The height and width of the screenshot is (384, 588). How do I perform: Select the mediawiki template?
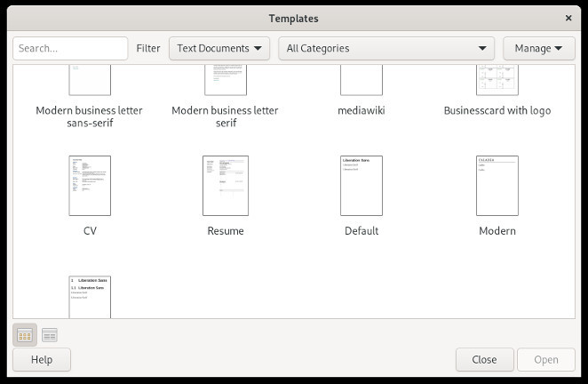(362, 82)
